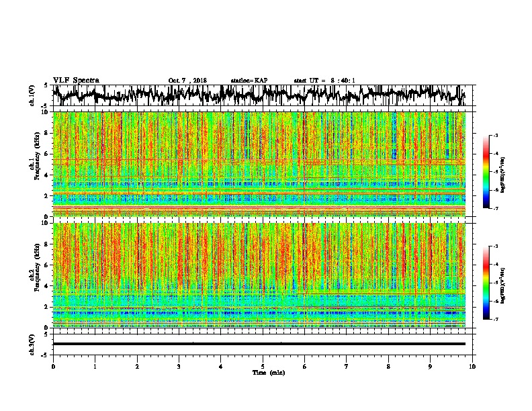The height and width of the screenshot is (411, 532).
Task: Click the "6" tick on the time axis
Action: point(305,367)
